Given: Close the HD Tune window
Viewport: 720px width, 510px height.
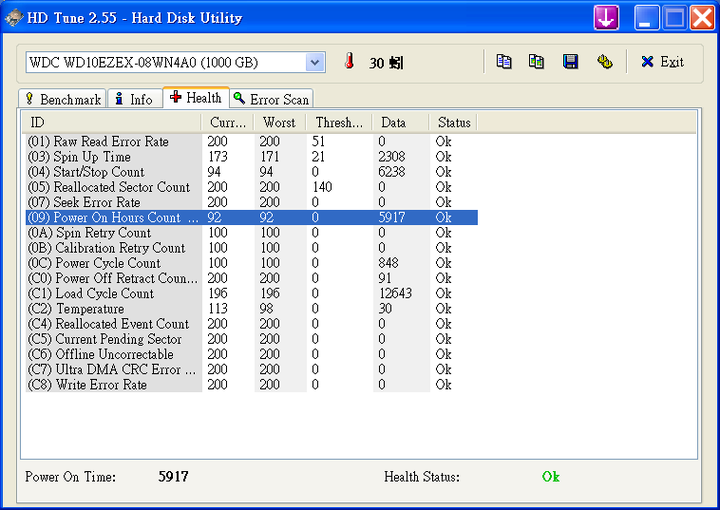Looking at the screenshot, I should 702,18.
